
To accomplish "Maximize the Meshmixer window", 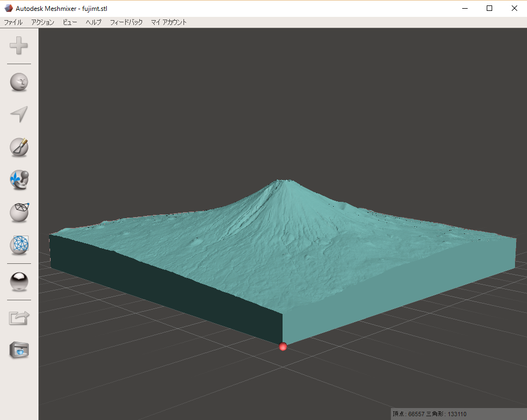I will click(x=489, y=8).
